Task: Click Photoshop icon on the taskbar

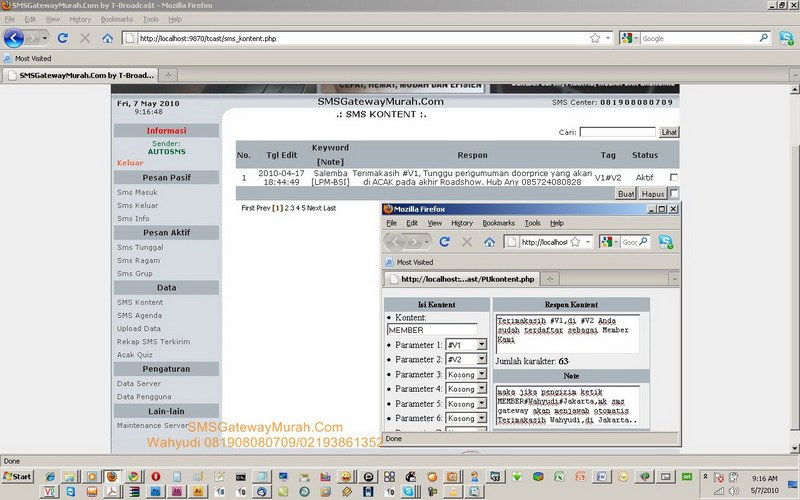Action: coord(156,491)
